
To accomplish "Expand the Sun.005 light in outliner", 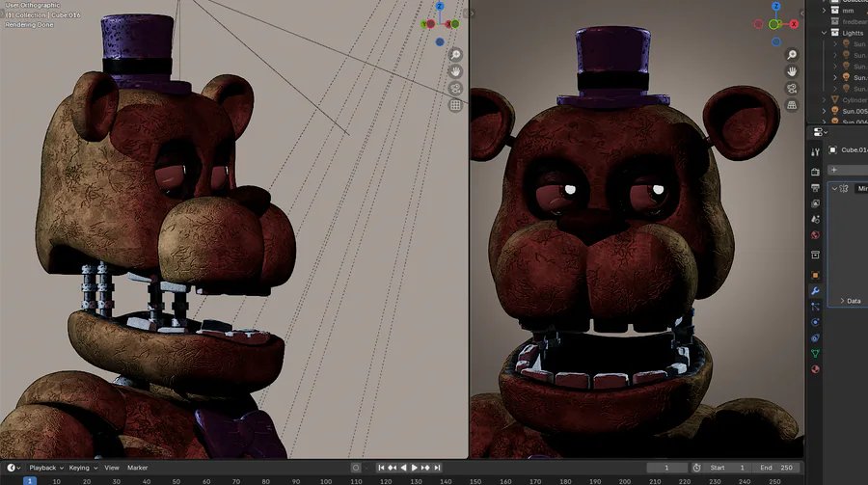I will coord(825,111).
